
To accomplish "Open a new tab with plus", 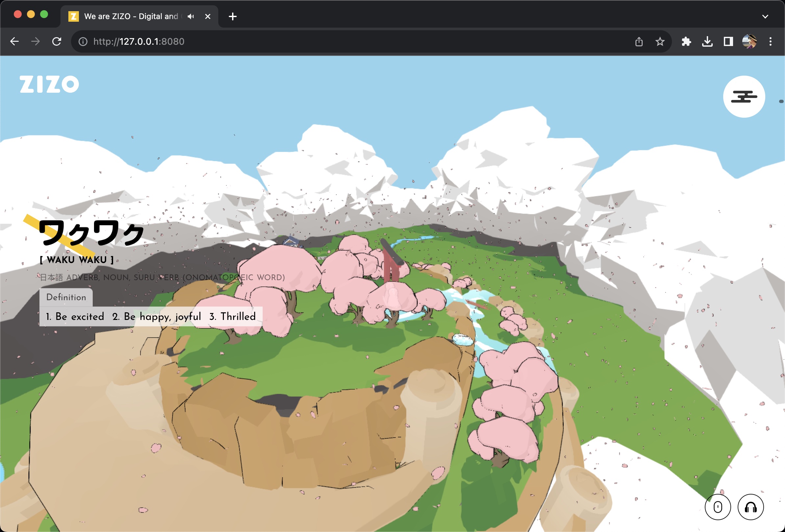I will (232, 16).
